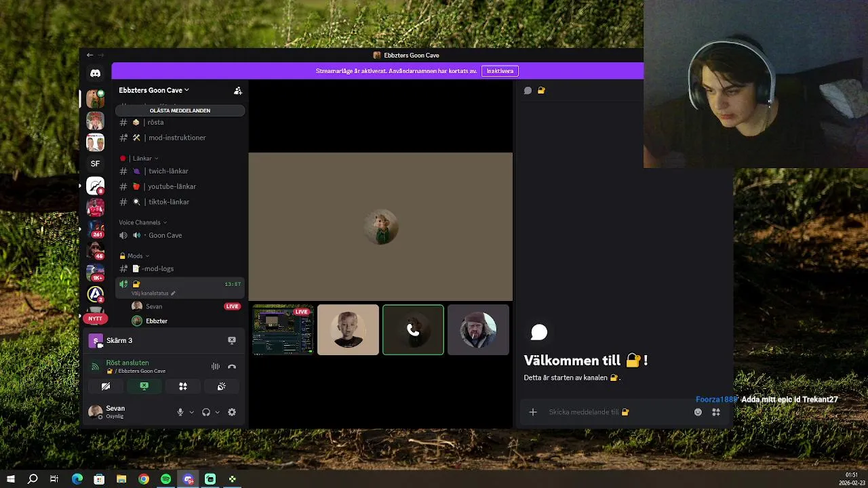Open the SF server in sidebar
This screenshot has width=868, height=488.
pos(95,163)
